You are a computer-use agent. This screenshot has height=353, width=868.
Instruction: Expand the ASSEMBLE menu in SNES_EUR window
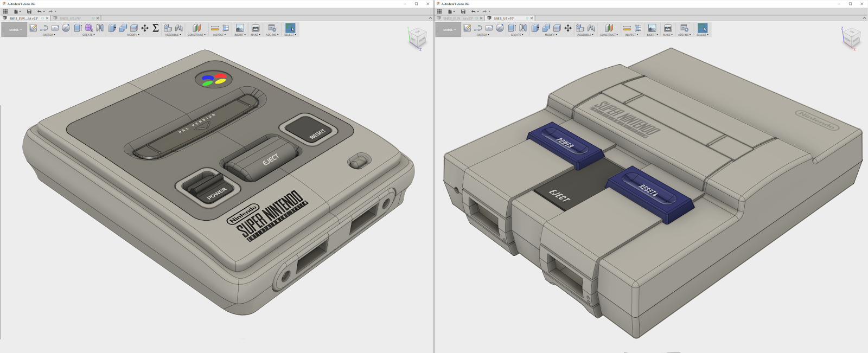coord(173,35)
